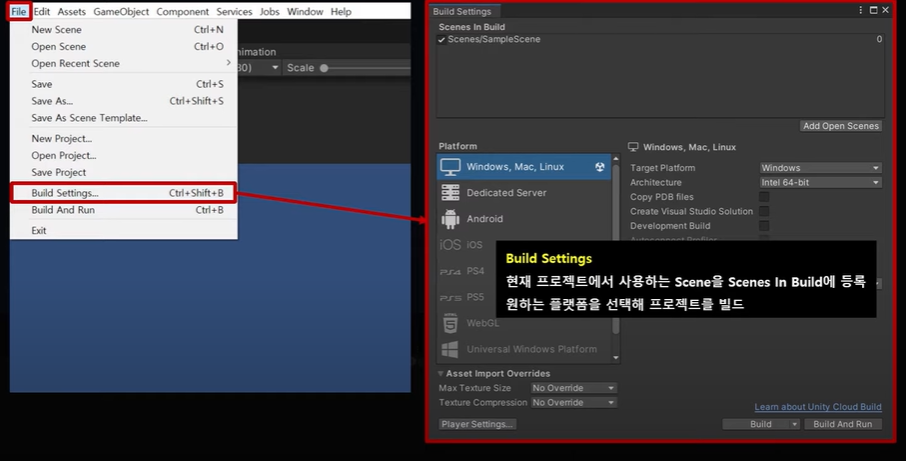Select Save As Scene Template...
This screenshot has width=906, height=461.
[124, 118]
